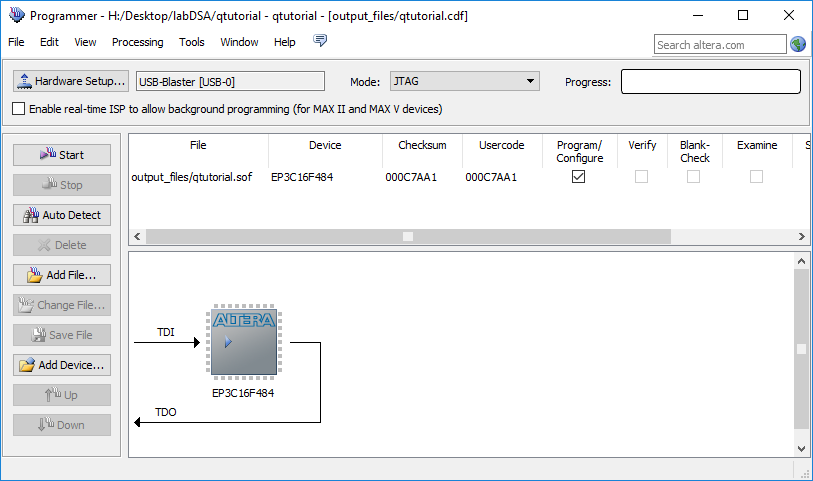Move the device Up in the chain
This screenshot has height=481, width=813.
pyautogui.click(x=62, y=395)
